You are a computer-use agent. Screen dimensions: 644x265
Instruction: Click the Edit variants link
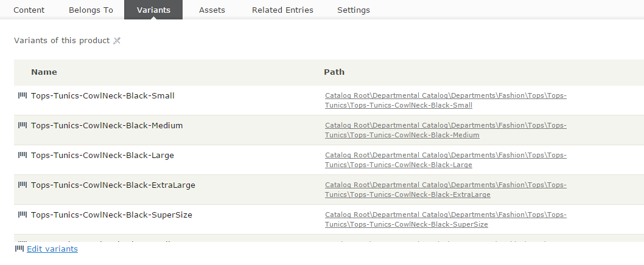(52, 249)
